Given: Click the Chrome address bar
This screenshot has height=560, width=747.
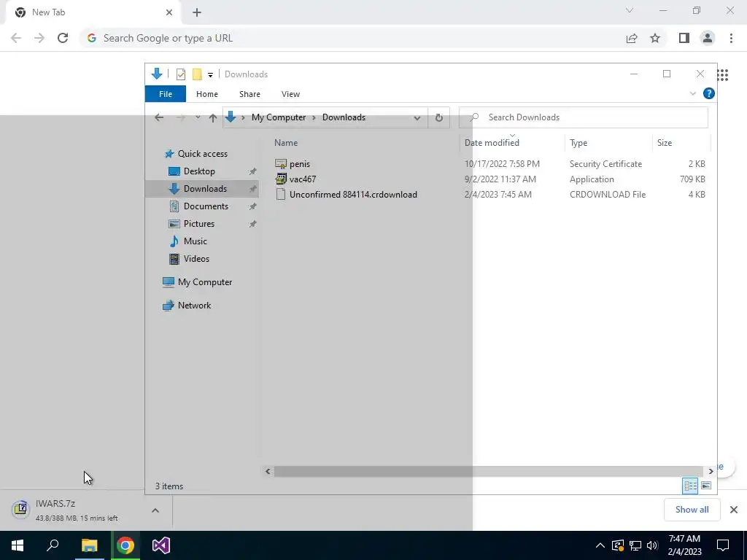Looking at the screenshot, I should point(352,38).
